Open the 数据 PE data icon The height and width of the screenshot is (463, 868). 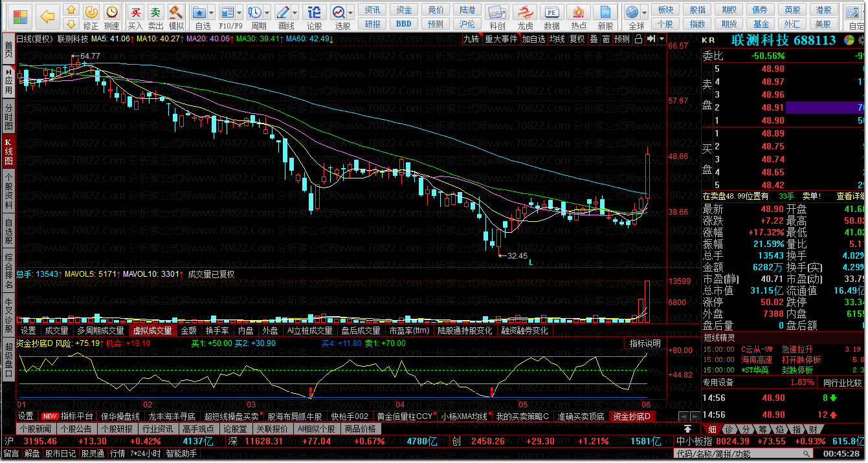[x=551, y=12]
